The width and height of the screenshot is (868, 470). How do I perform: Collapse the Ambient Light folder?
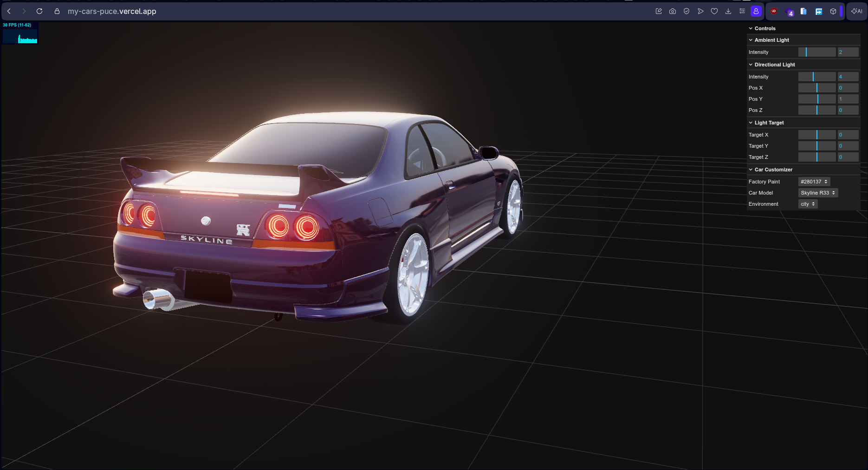(x=803, y=40)
